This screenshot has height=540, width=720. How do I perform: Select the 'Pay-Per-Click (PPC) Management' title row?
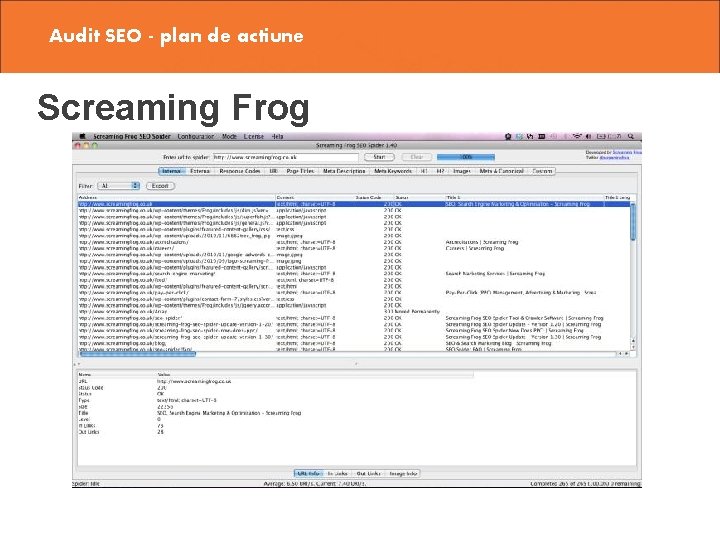click(x=354, y=292)
